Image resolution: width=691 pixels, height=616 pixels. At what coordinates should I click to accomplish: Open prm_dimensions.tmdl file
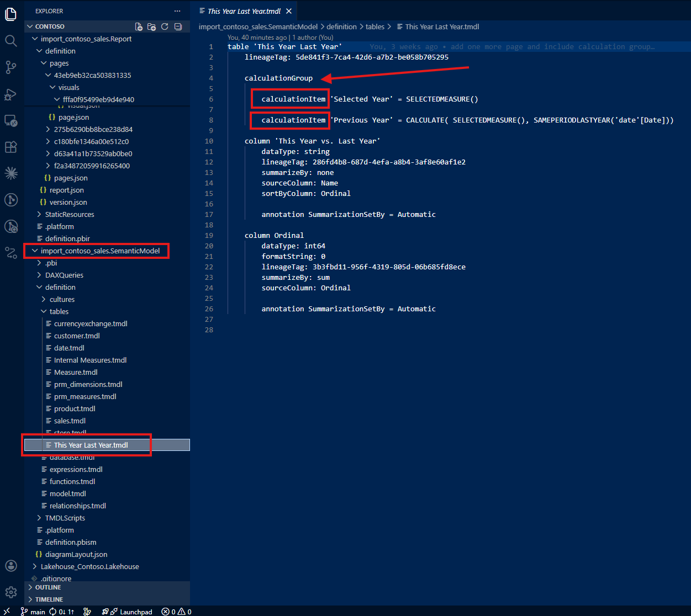88,384
